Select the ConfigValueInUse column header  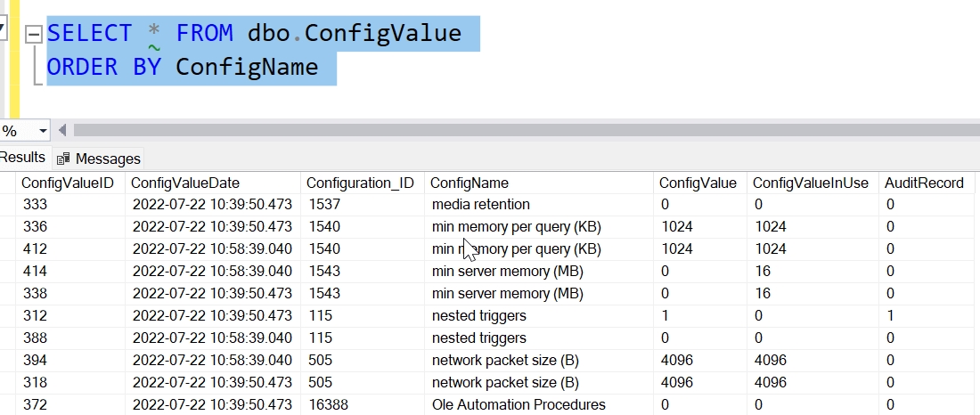click(x=810, y=183)
